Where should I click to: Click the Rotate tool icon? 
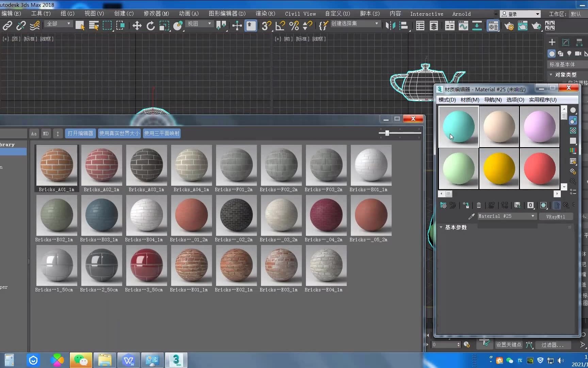pyautogui.click(x=150, y=26)
